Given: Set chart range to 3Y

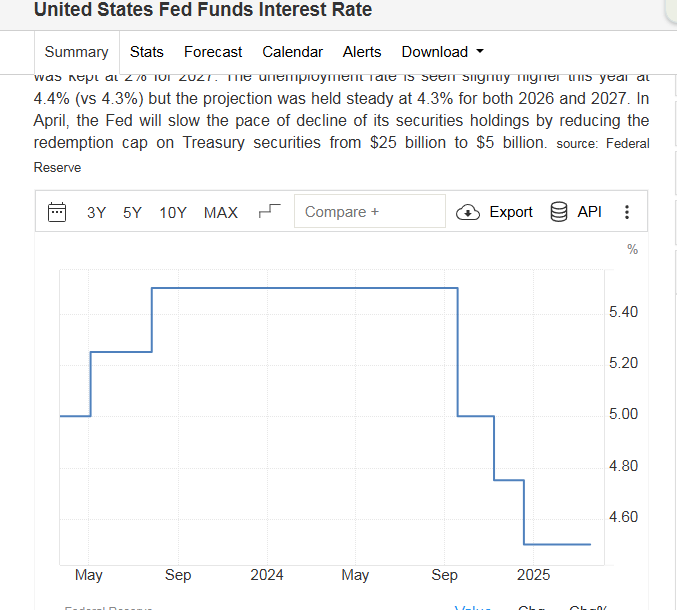Looking at the screenshot, I should point(96,212).
